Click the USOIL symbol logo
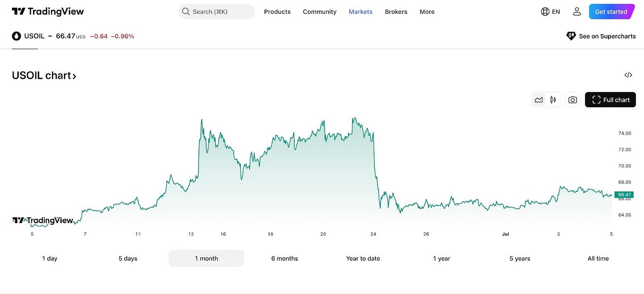 [x=16, y=35]
